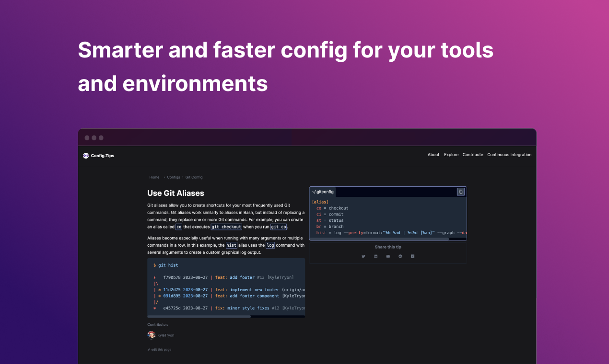Click the 'Contributor:' label
The height and width of the screenshot is (364, 609).
tap(158, 325)
